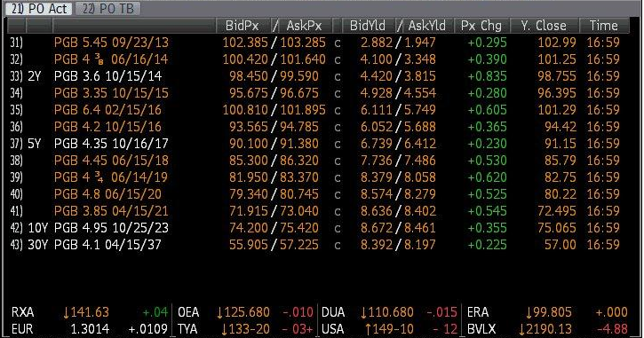This screenshot has height=338, width=644.
Task: Click price change +0.835
Action: click(488, 76)
